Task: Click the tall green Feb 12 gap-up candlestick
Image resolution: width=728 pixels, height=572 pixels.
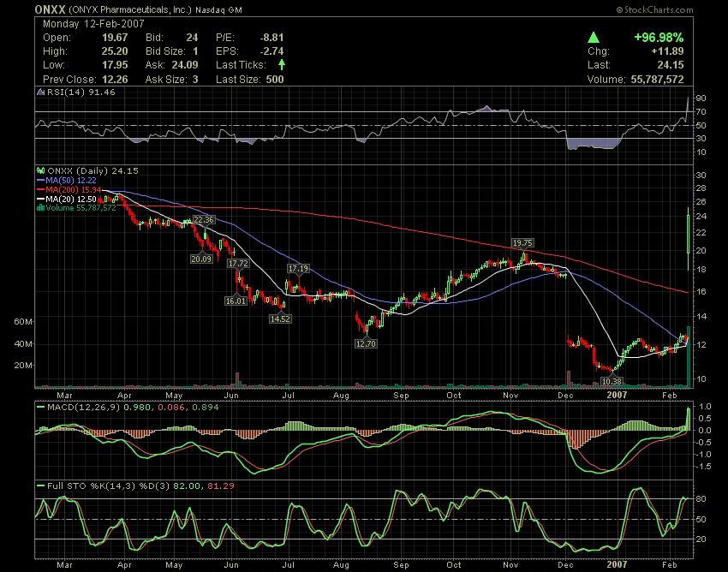Action: tap(688, 237)
